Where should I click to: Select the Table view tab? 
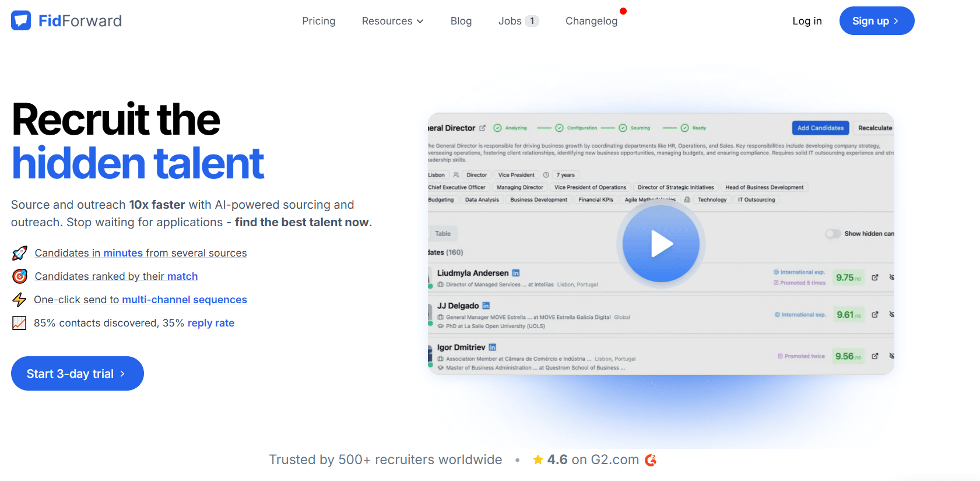pyautogui.click(x=443, y=234)
